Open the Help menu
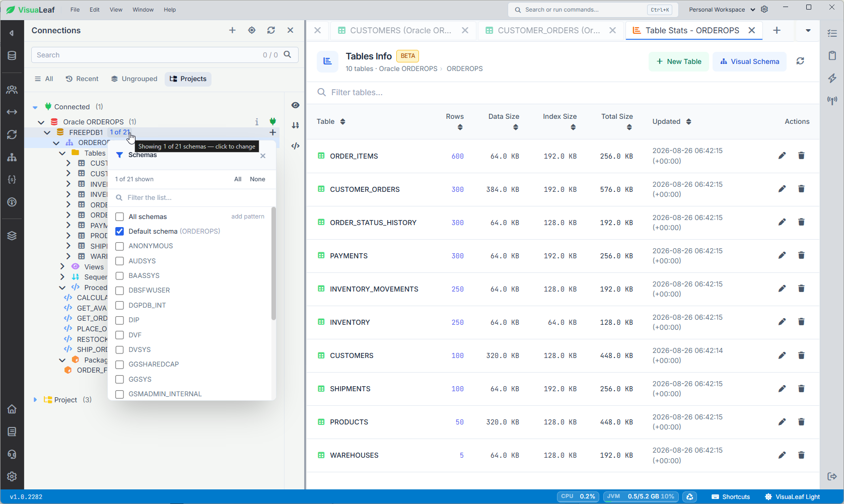 [x=170, y=10]
